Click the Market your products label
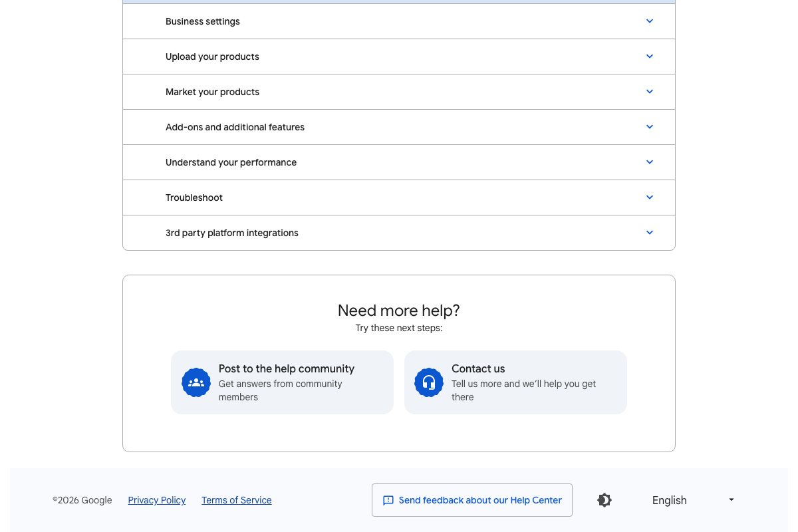The image size is (798, 532). (x=212, y=92)
